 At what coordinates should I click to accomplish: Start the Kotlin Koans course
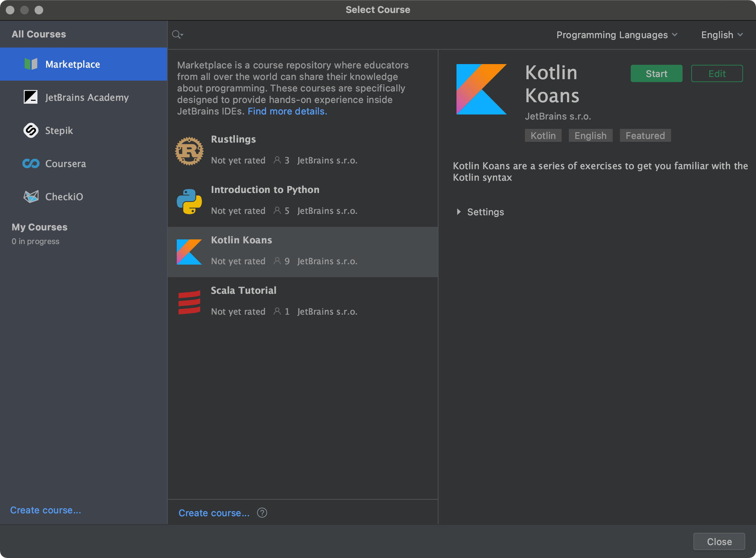pyautogui.click(x=657, y=73)
